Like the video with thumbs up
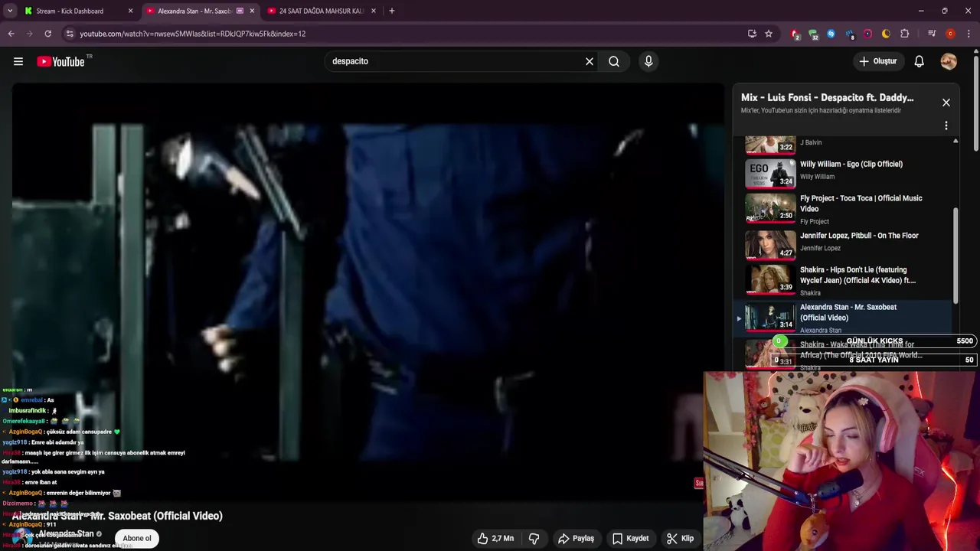The width and height of the screenshot is (980, 551). [x=495, y=538]
